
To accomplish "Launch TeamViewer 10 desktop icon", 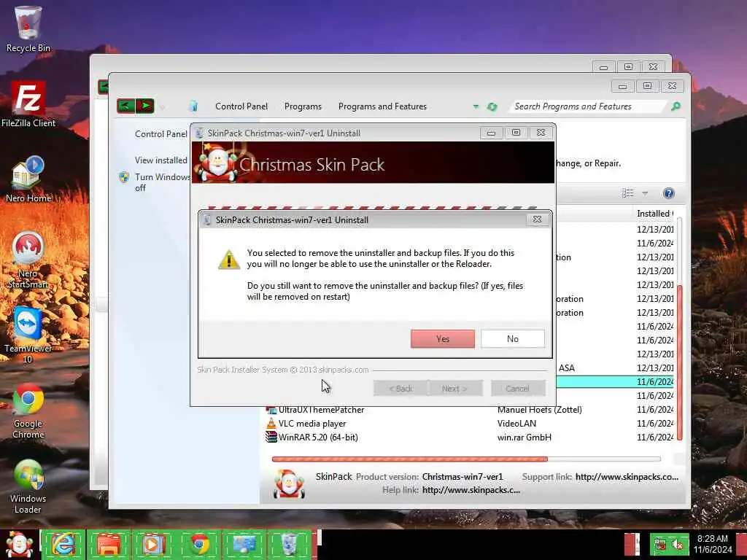I will (28, 335).
